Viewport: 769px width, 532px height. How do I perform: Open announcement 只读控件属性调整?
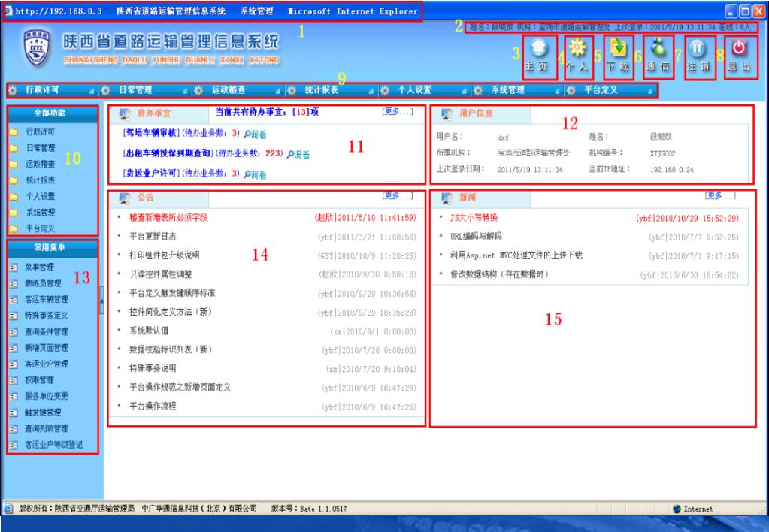point(161,274)
